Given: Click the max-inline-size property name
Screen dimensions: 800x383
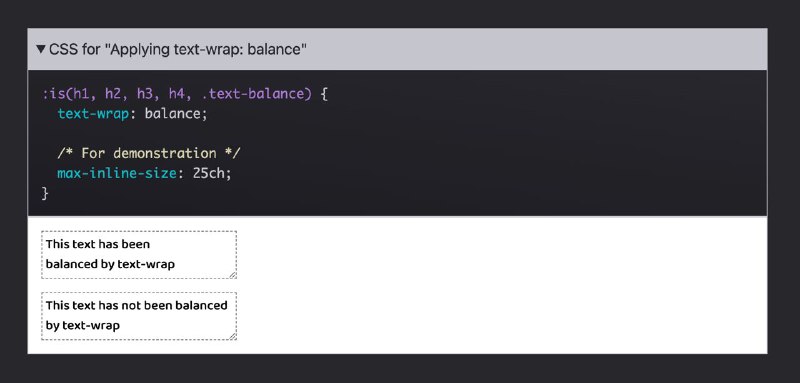Looking at the screenshot, I should (x=117, y=173).
